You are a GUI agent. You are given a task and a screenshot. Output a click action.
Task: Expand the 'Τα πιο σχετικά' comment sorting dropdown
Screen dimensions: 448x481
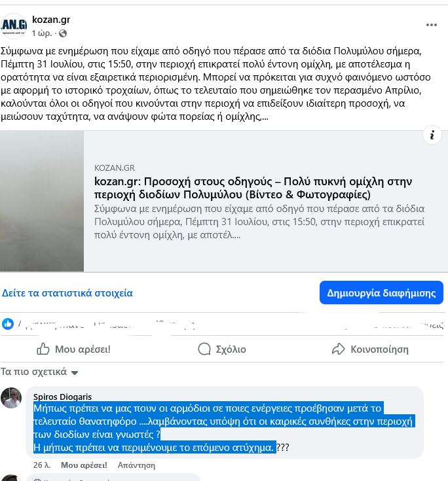coord(39,372)
